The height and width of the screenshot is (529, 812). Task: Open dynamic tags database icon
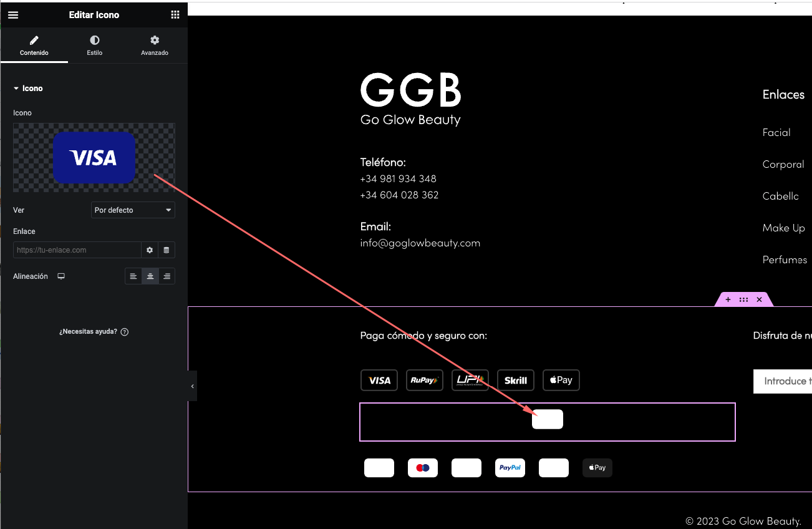click(x=167, y=250)
